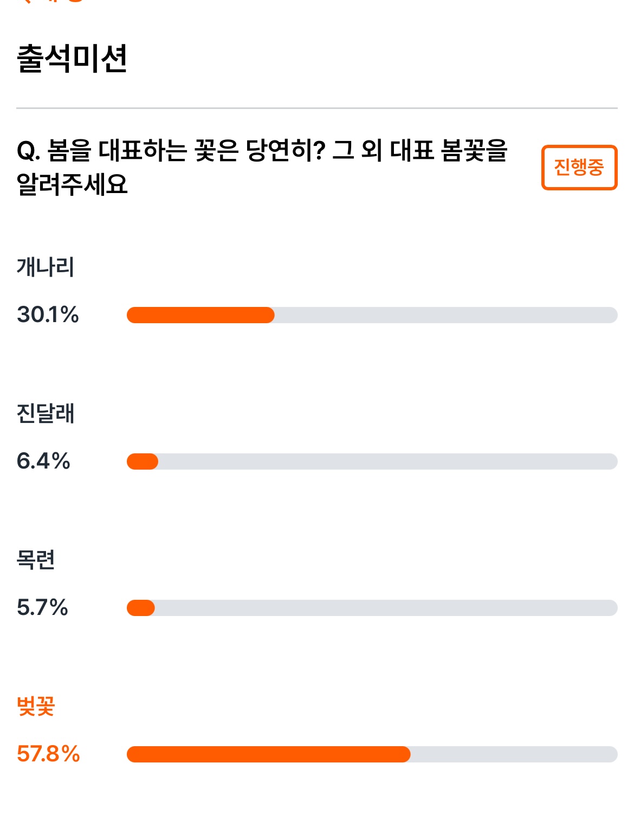Click the orange fill of 벚꽃 bar
The width and height of the screenshot is (634, 840).
pos(269,754)
